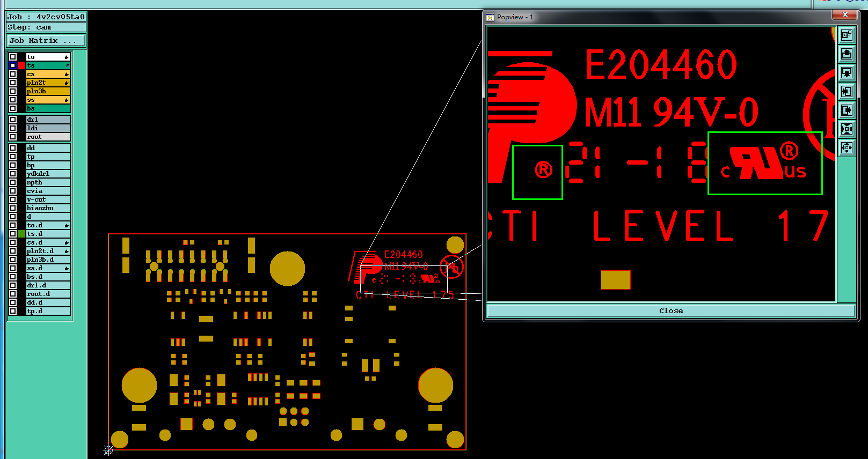Image resolution: width=868 pixels, height=459 pixels.
Task: Click the Close button in Popview
Action: coord(670,310)
